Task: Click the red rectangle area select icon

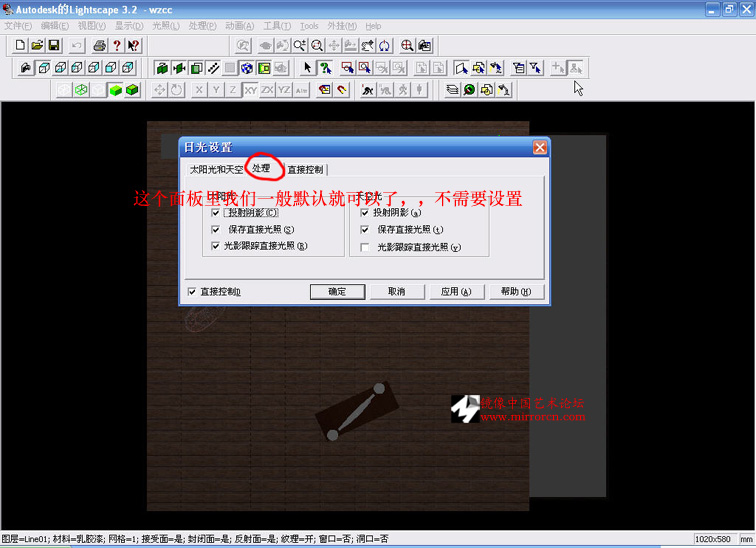Action: point(347,67)
